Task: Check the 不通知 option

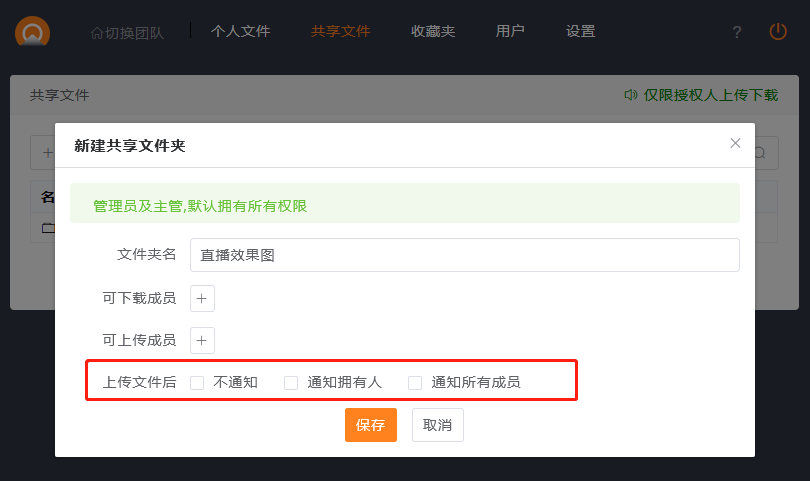Action: 197,382
